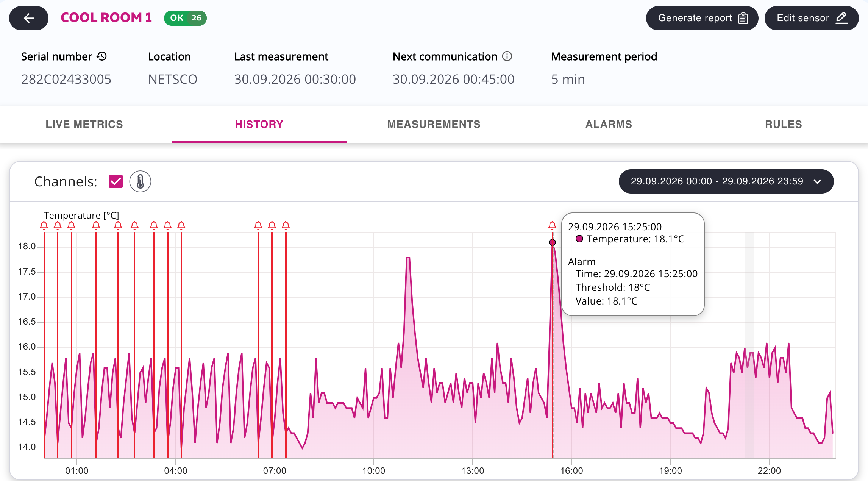868x481 pixels.
Task: Toggle the Channels temperature checkbox
Action: (x=116, y=181)
